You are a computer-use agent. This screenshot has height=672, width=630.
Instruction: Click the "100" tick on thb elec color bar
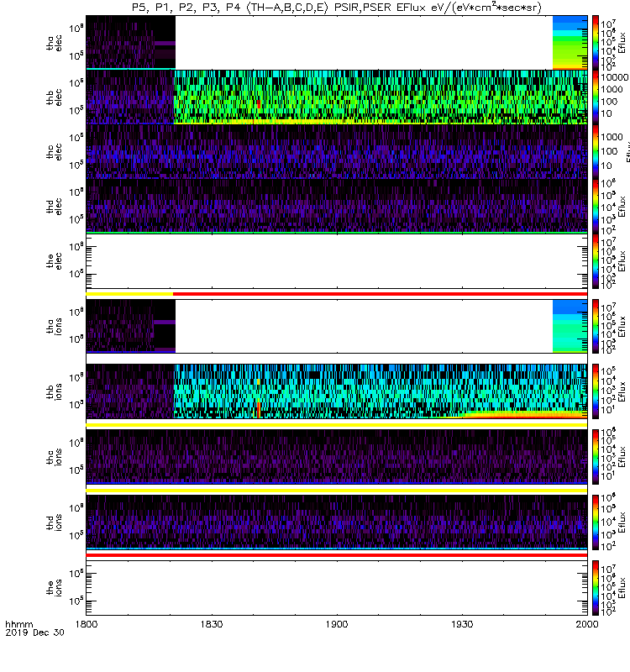tap(609, 102)
